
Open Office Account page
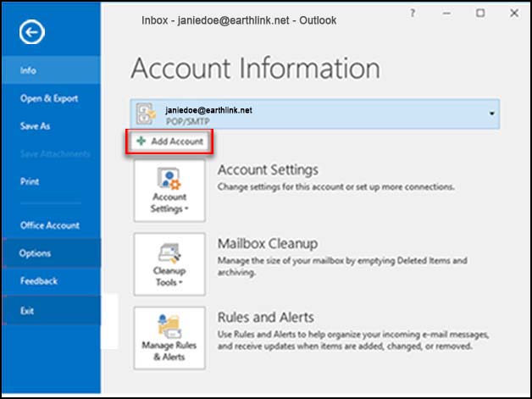click(x=51, y=225)
